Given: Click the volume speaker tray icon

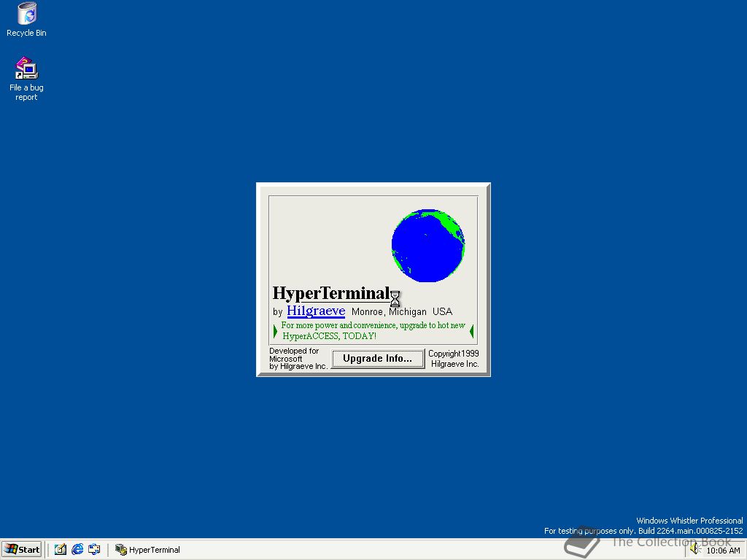Looking at the screenshot, I should [x=695, y=550].
